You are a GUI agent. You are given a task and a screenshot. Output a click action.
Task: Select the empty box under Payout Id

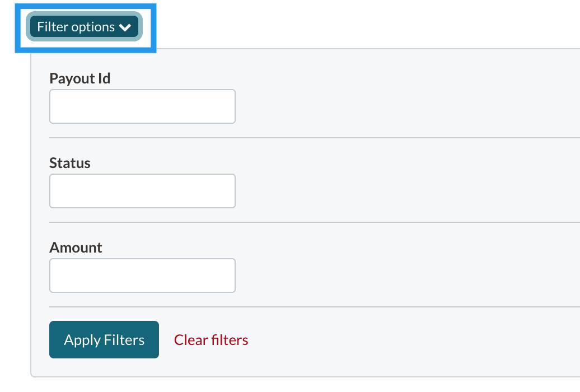142,106
